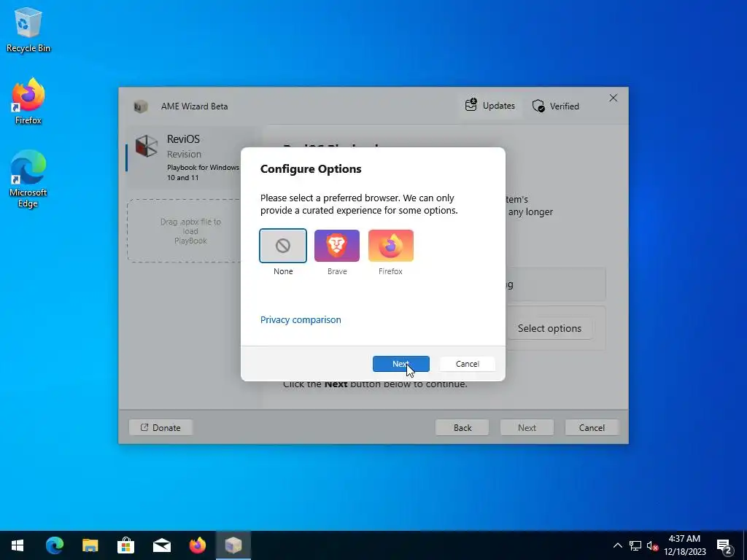Click the Verified shield badge
Image resolution: width=747 pixels, height=560 pixels.
click(x=555, y=106)
